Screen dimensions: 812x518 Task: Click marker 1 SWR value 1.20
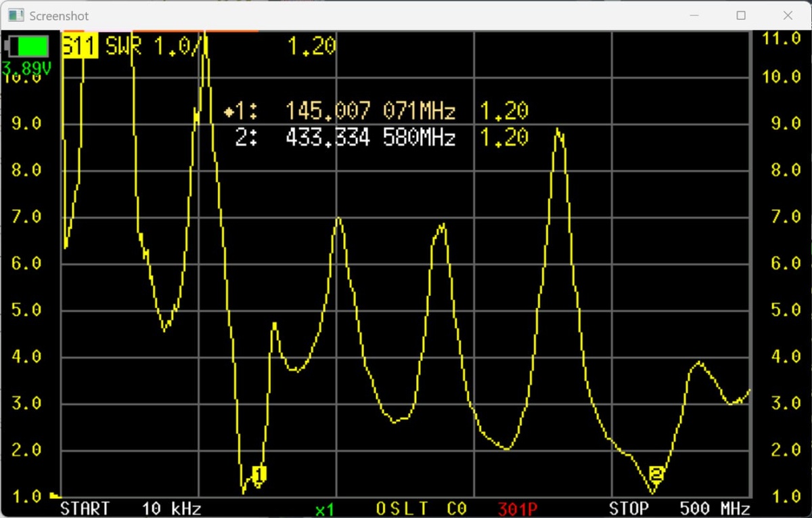point(504,111)
